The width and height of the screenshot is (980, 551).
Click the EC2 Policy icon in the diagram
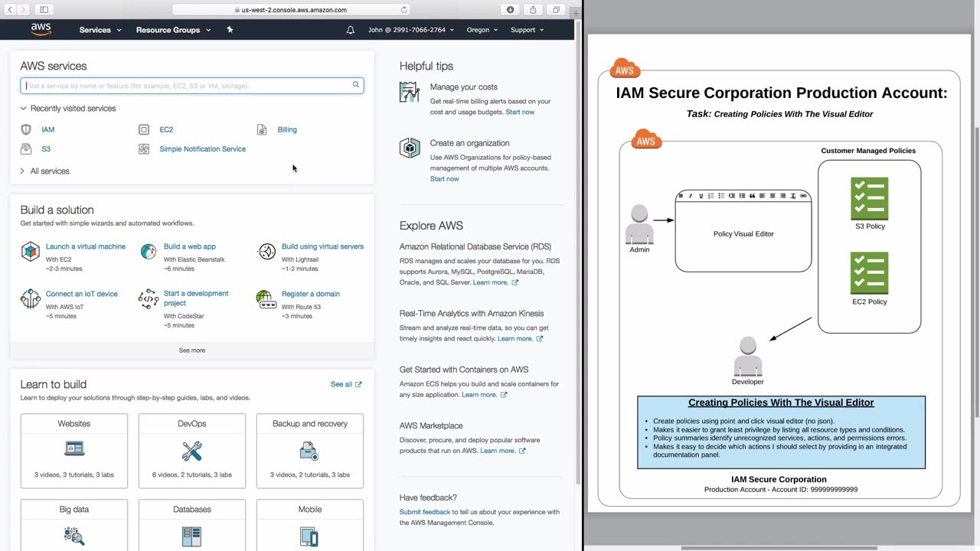[870, 273]
